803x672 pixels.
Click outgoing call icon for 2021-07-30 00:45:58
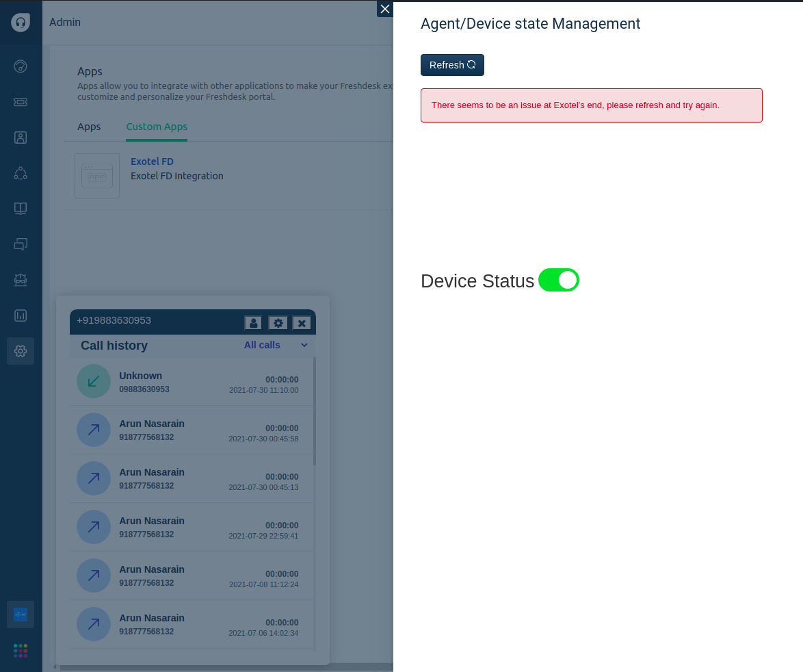(94, 430)
